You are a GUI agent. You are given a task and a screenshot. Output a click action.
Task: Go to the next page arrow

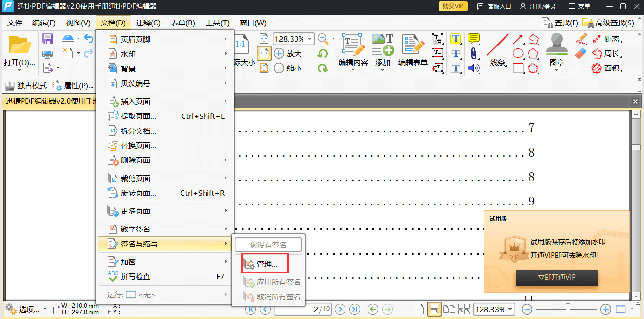[x=340, y=309]
